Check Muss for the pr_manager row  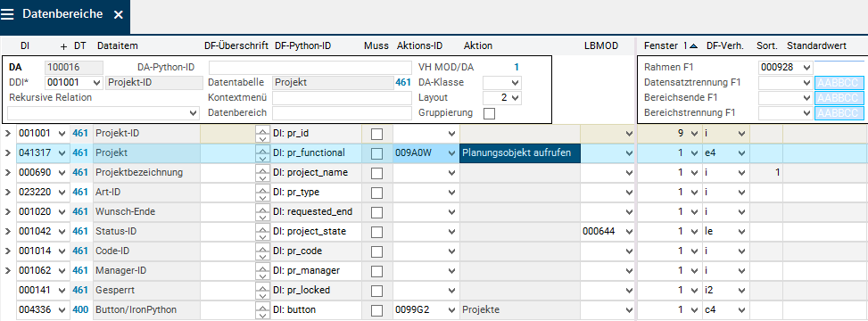click(x=377, y=271)
